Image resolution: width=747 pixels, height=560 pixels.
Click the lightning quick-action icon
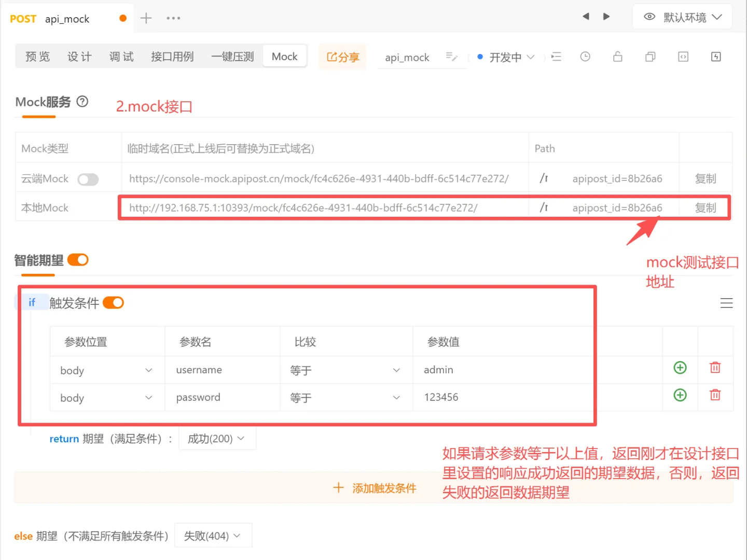point(716,57)
